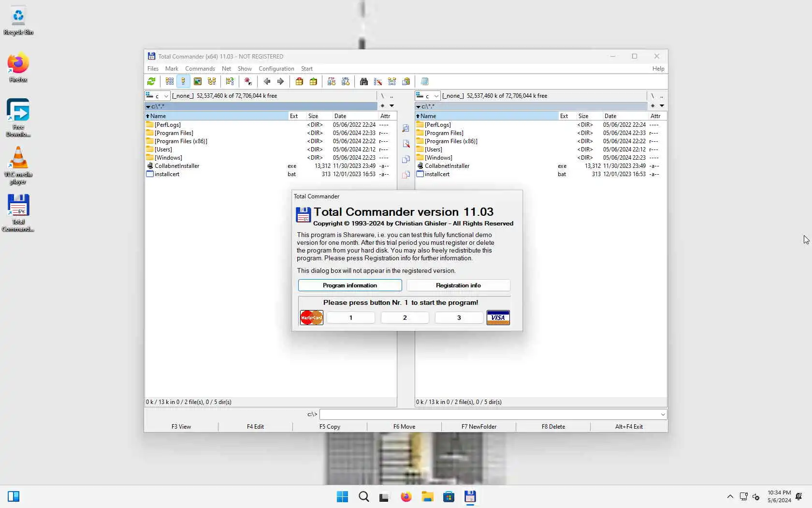This screenshot has height=508, width=812.
Task: Click the copy file names toolbar icon
Action: click(406, 81)
